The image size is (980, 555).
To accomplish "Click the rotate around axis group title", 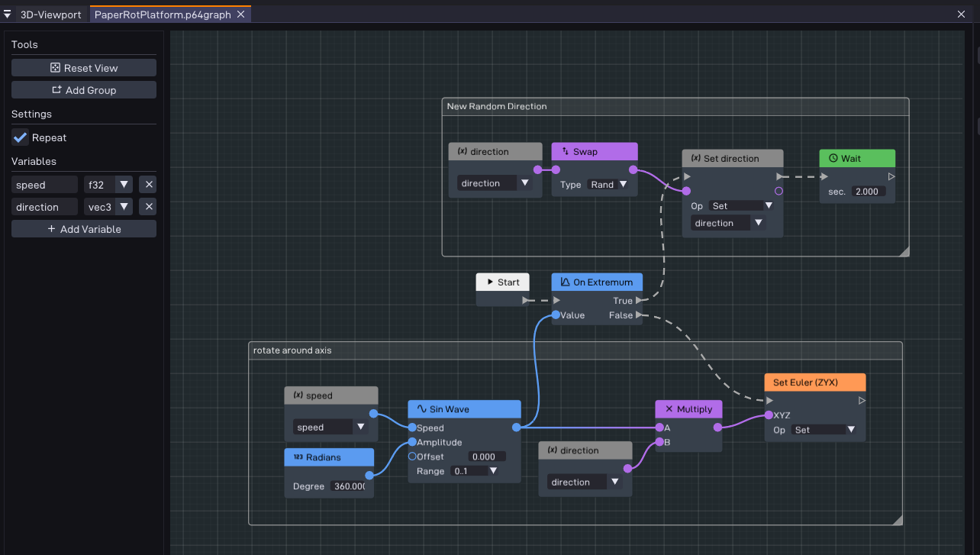I will pyautogui.click(x=292, y=350).
